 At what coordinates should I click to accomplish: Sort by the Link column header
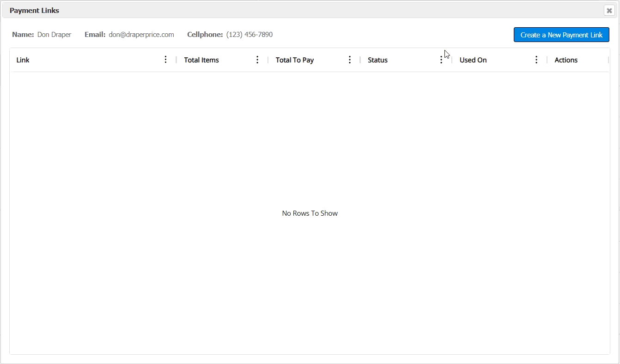[x=23, y=60]
